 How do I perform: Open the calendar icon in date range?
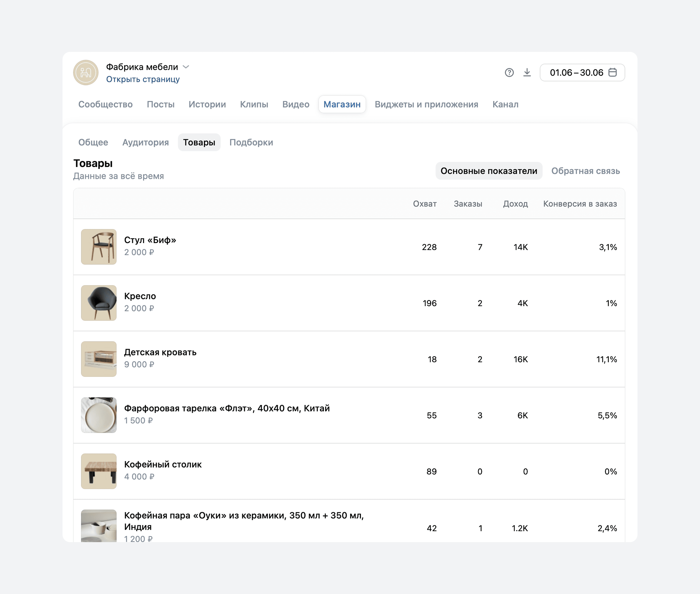point(612,72)
